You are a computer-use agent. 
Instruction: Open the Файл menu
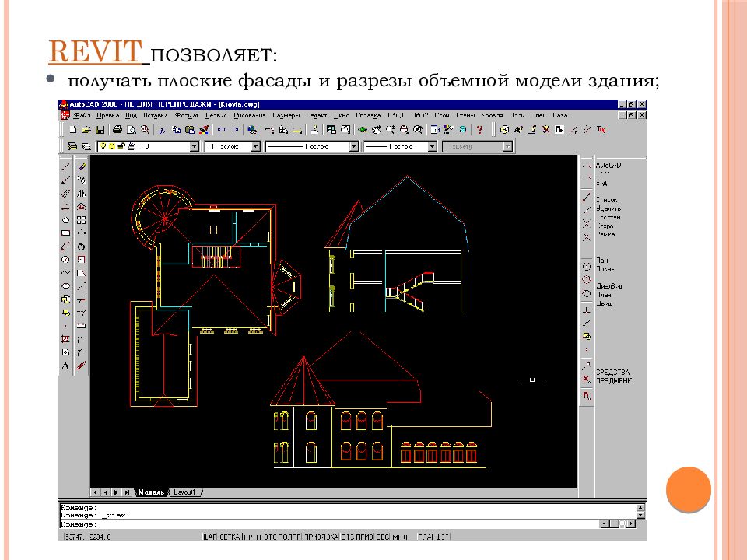(x=82, y=116)
